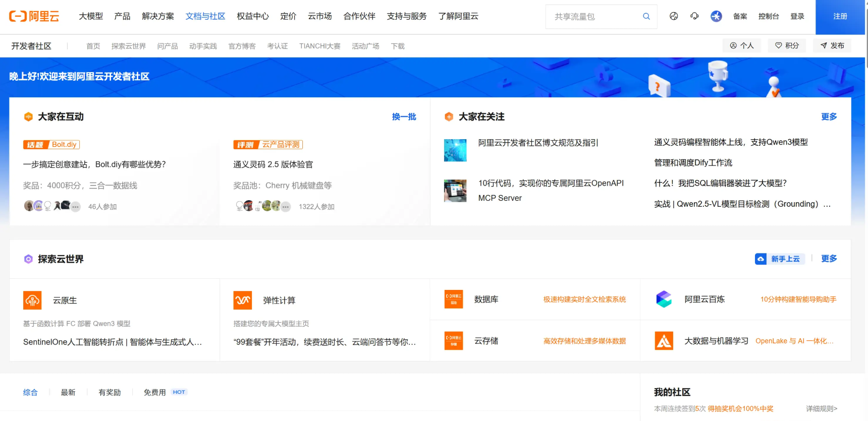This screenshot has height=421, width=868.
Task: Click the Alibaba Cloud logo
Action: click(34, 16)
